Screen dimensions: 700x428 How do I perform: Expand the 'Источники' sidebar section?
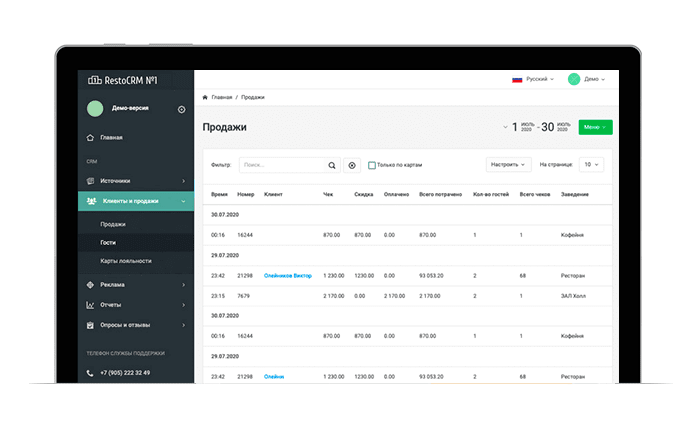tap(135, 181)
